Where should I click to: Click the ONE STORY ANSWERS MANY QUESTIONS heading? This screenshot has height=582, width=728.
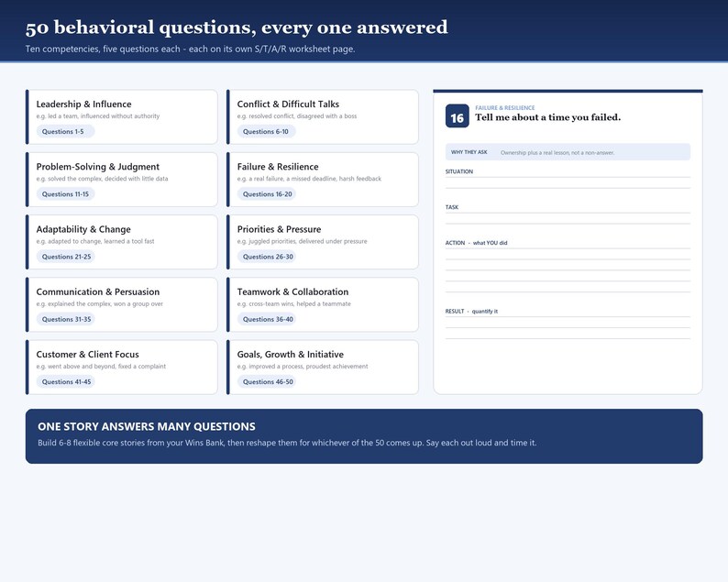click(x=147, y=426)
